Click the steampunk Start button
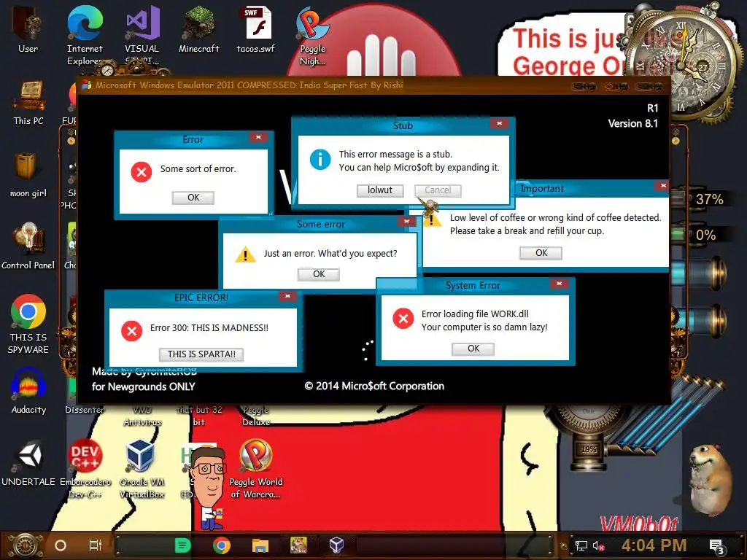747x560 pixels. click(x=26, y=545)
